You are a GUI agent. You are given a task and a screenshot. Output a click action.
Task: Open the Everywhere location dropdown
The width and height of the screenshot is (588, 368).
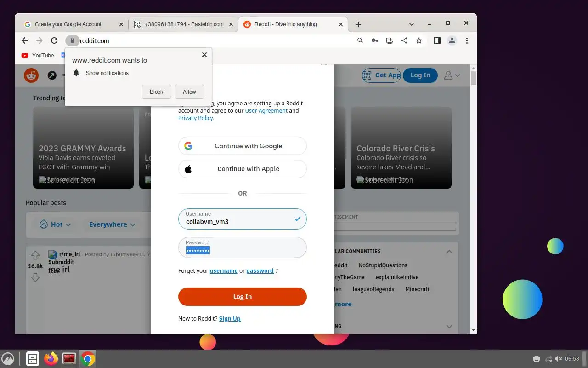coord(112,224)
